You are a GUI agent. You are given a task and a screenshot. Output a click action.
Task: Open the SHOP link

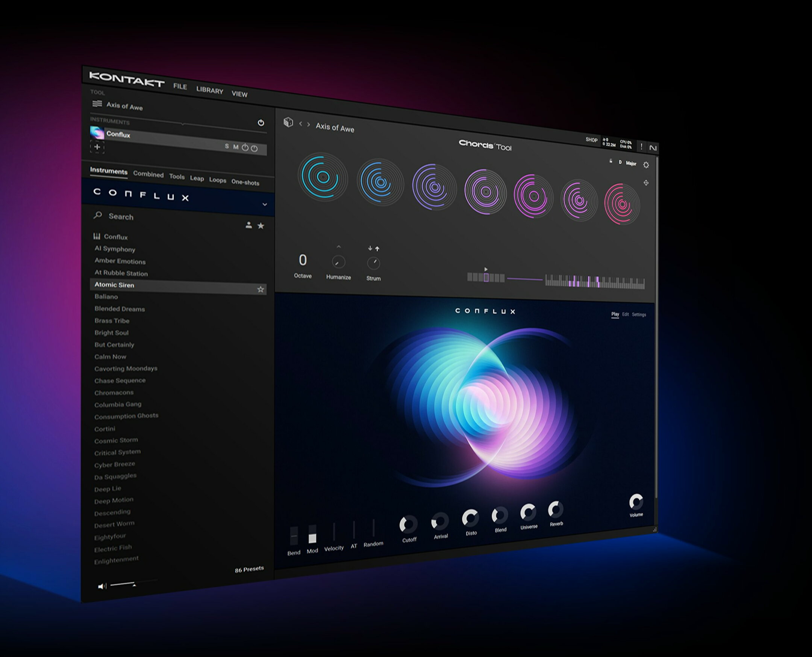click(591, 140)
